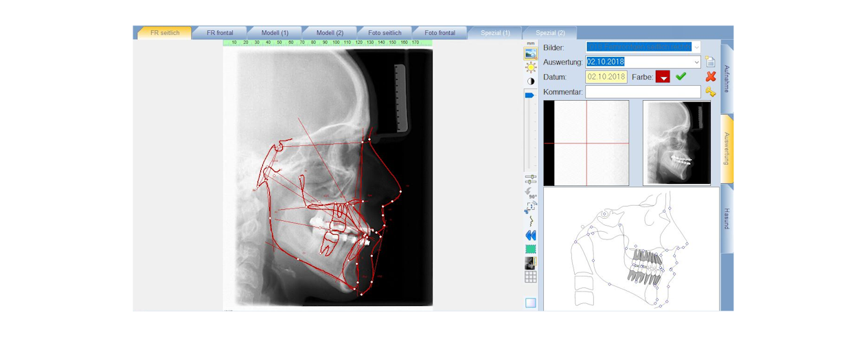Click the 90° rotate icon

coord(531,193)
